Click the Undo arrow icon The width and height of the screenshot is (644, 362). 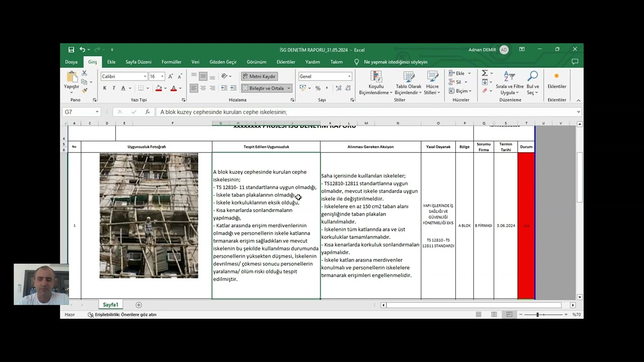click(x=82, y=50)
